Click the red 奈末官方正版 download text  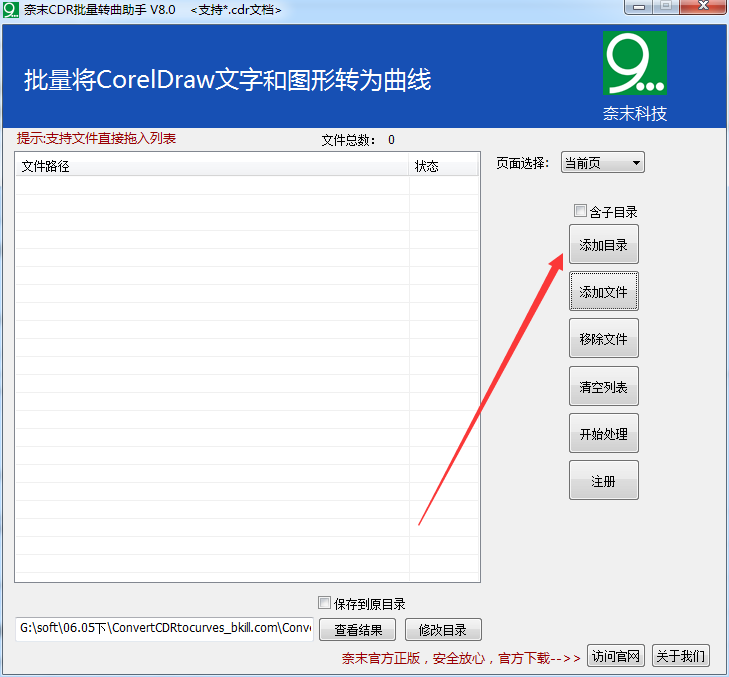coord(461,658)
